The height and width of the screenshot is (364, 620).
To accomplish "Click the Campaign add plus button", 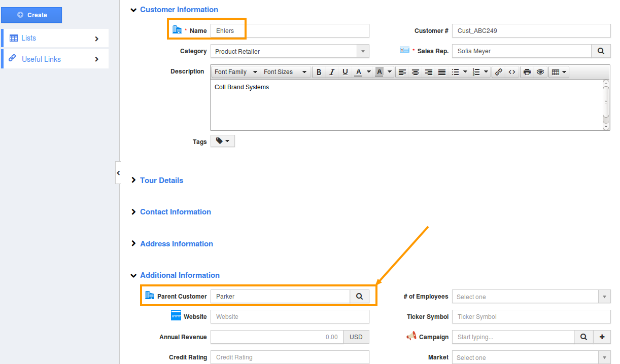I will coord(602,337).
